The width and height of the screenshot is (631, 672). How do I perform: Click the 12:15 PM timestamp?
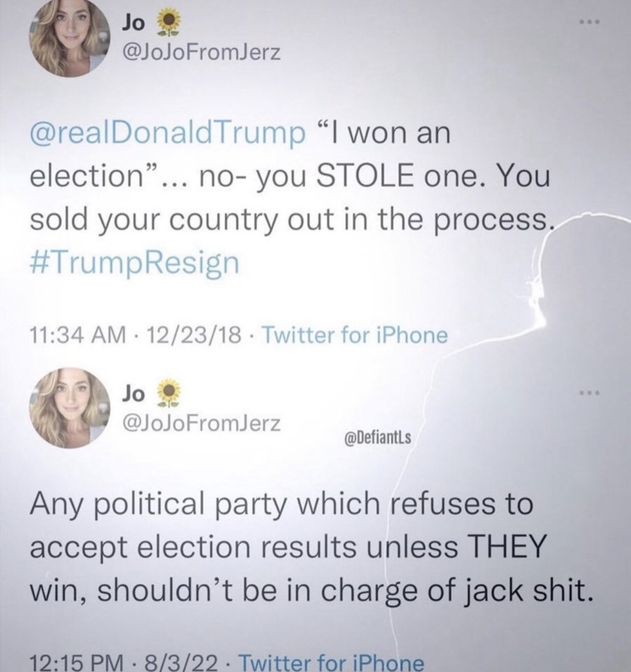pyautogui.click(x=77, y=661)
